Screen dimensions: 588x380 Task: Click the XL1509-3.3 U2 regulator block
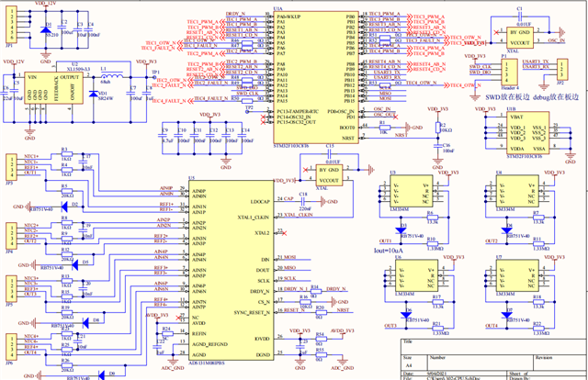click(54, 88)
